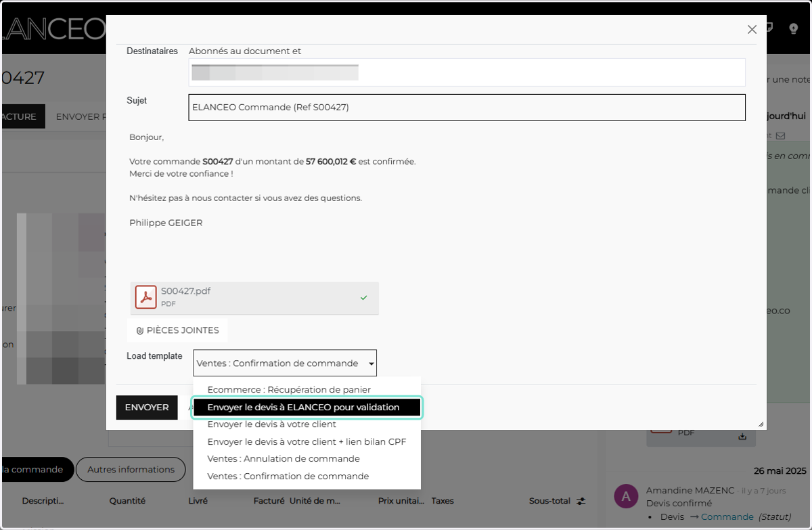Open the Autres informations tab
Screen dimensions: 812x530
[131, 469]
